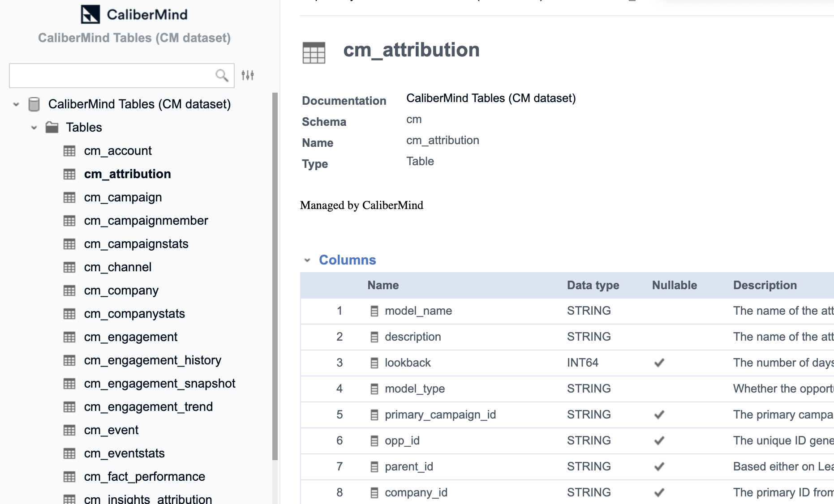Select the cm_attribution table in the tree
Image resolution: width=834 pixels, height=504 pixels.
[128, 174]
